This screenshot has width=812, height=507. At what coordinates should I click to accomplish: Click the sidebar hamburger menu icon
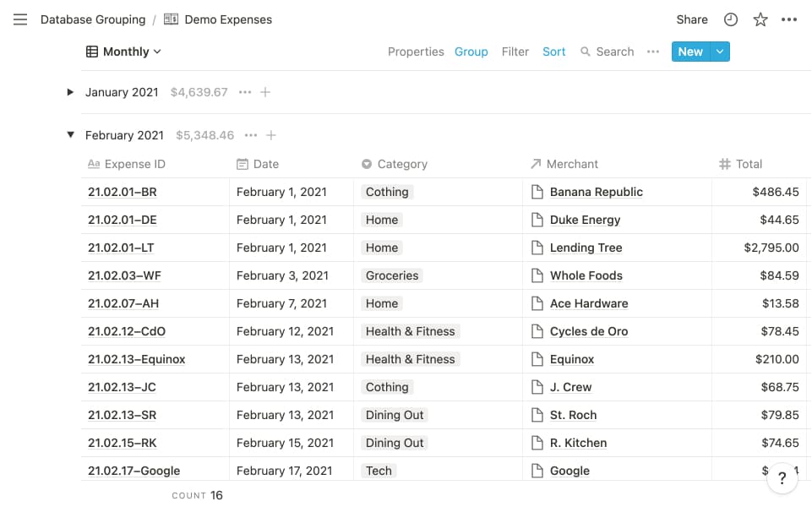(20, 19)
